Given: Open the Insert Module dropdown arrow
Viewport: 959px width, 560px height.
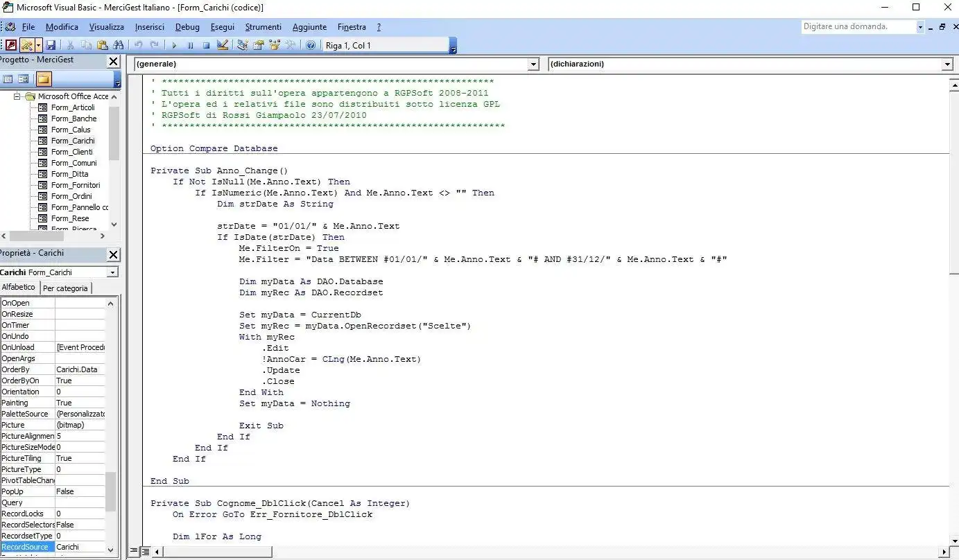Looking at the screenshot, I should pyautogui.click(x=38, y=45).
